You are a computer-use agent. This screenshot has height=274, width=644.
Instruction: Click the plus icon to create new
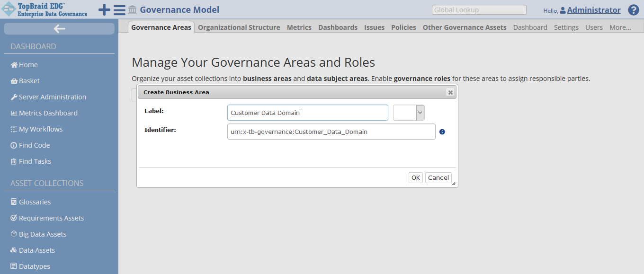coord(104,10)
